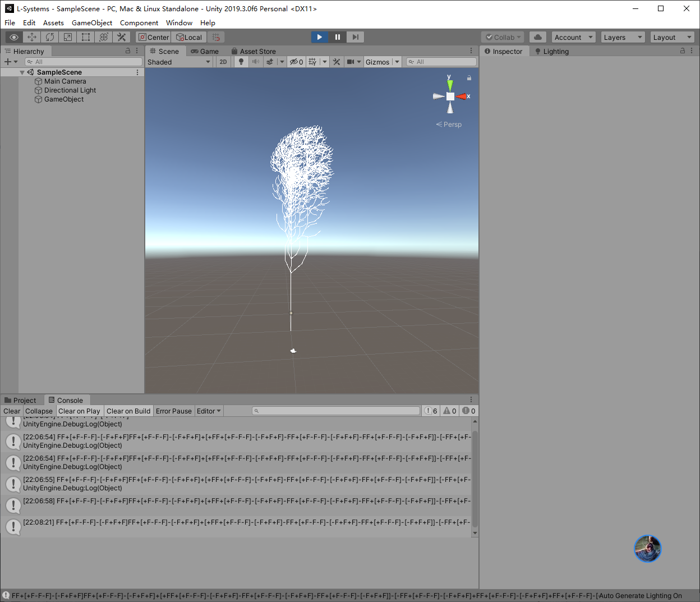Image resolution: width=700 pixels, height=602 pixels.
Task: Open Unity cloud services icon
Action: [x=538, y=37]
